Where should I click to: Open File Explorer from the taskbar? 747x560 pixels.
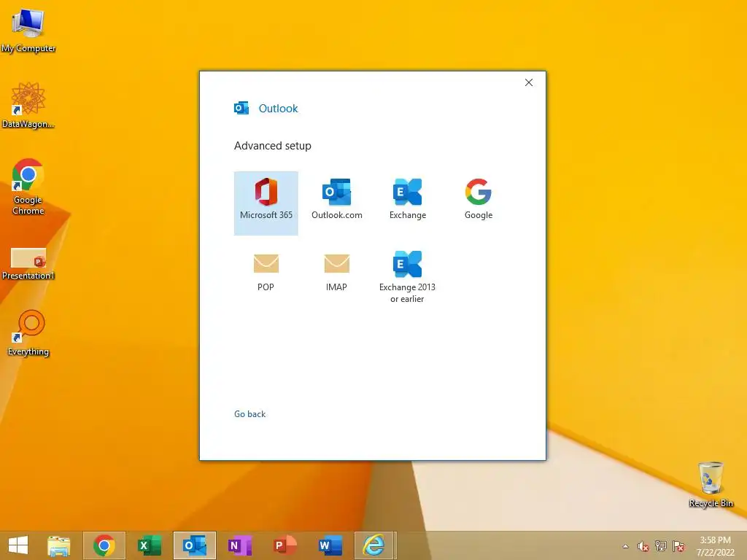tap(58, 545)
